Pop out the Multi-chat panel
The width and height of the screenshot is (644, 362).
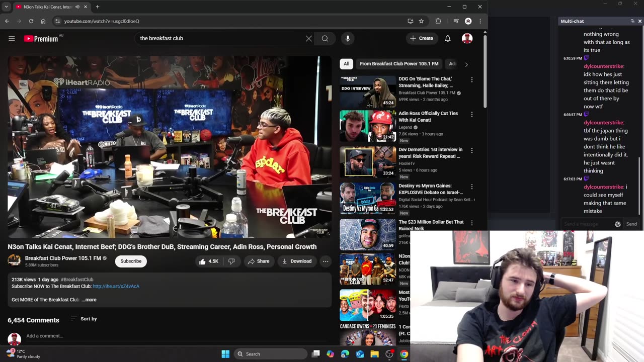[x=632, y=21]
